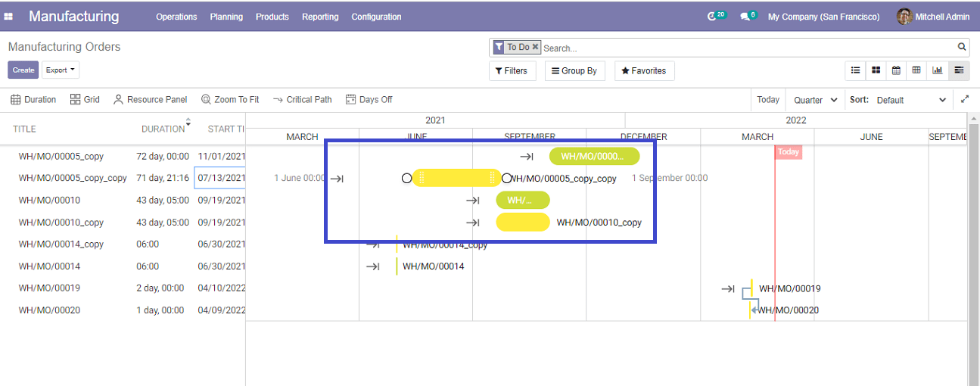Viewport: 980px width, 386px height.
Task: Click the Today button
Action: pos(767,100)
